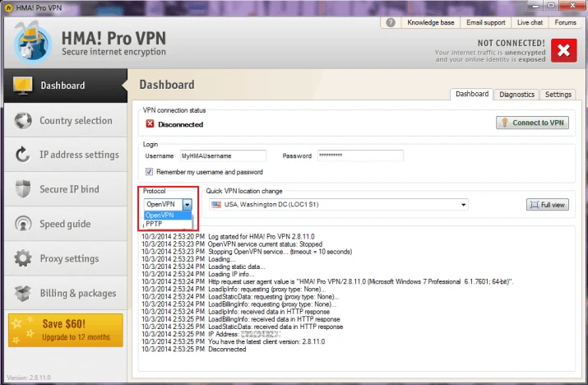Image resolution: width=588 pixels, height=385 pixels.
Task: Expand the Quick VPN location dropdown arrow
Action: coord(464,205)
